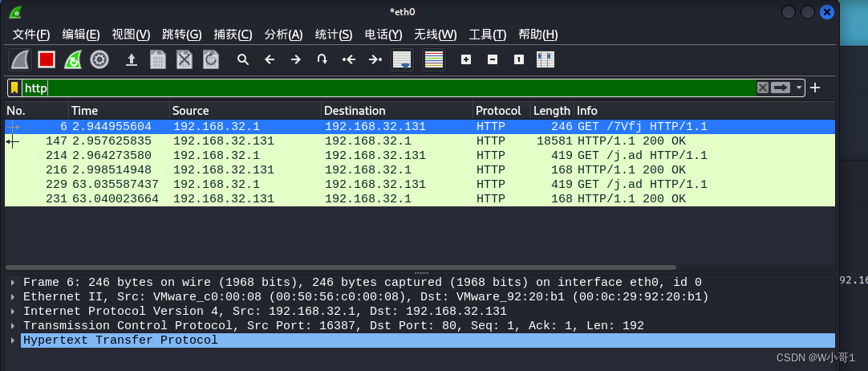Restart the current capture (green fin)
This screenshot has width=868, height=371.
tap(73, 59)
